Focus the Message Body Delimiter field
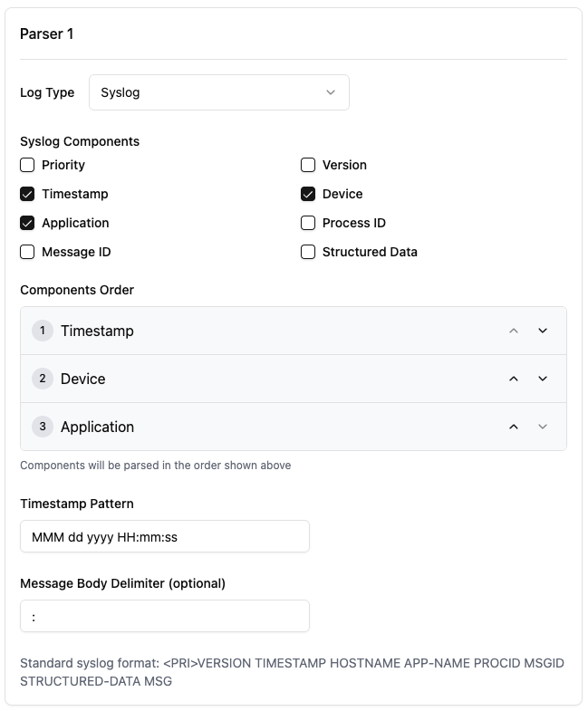Screen dimensions: 588x711 165,616
